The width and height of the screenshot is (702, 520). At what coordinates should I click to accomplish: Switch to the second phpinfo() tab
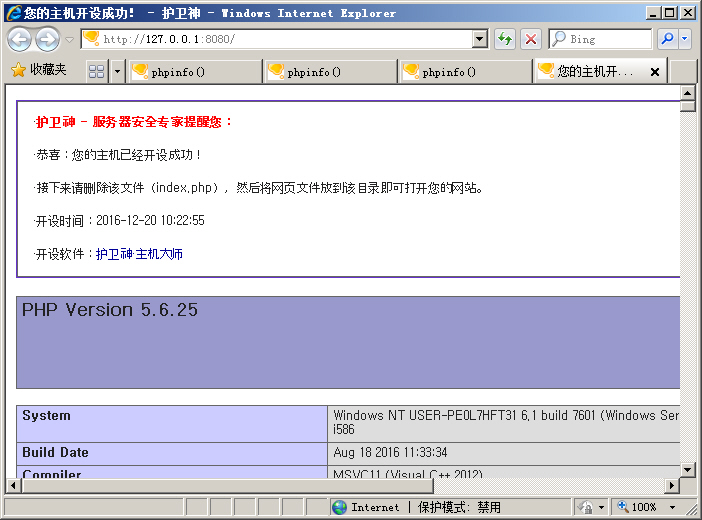(x=330, y=72)
